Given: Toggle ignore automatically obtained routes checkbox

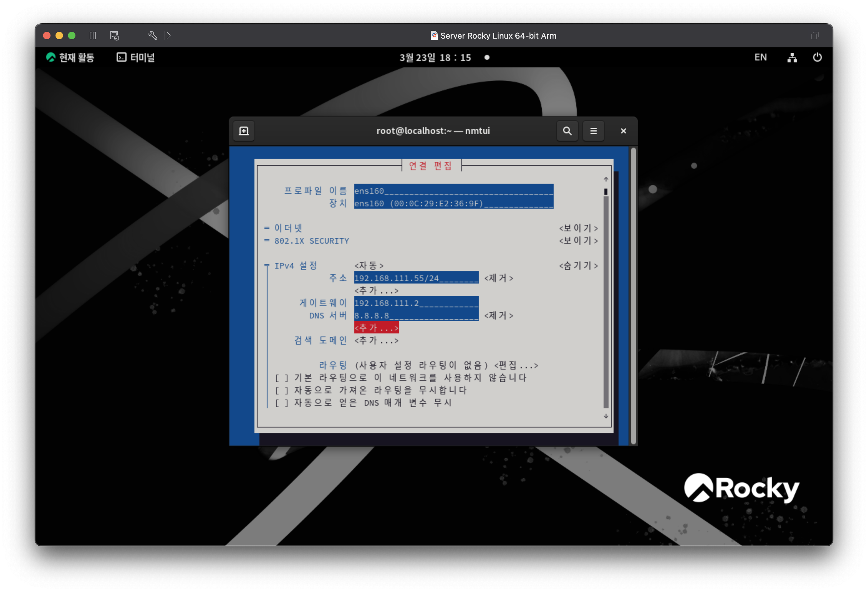Looking at the screenshot, I should point(282,390).
